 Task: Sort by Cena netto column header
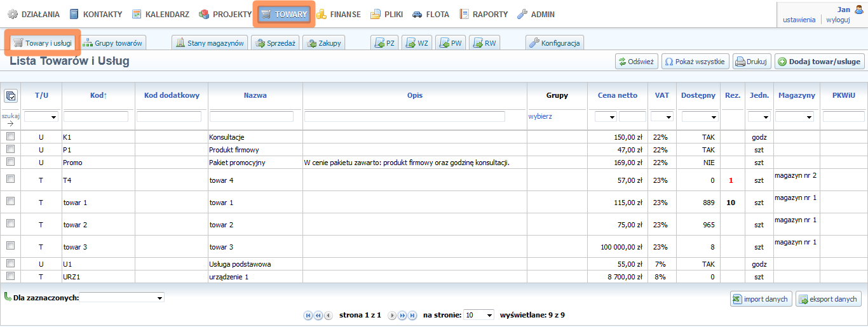tap(617, 95)
